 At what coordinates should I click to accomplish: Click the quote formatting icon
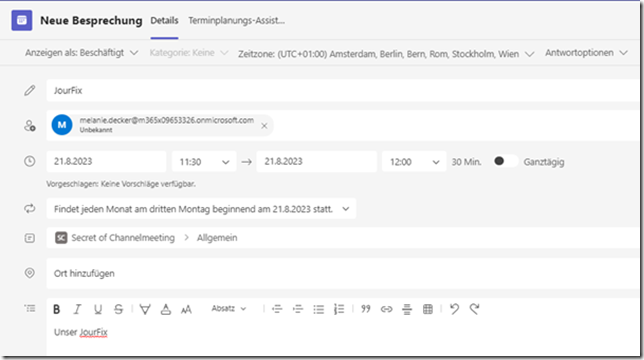click(366, 309)
